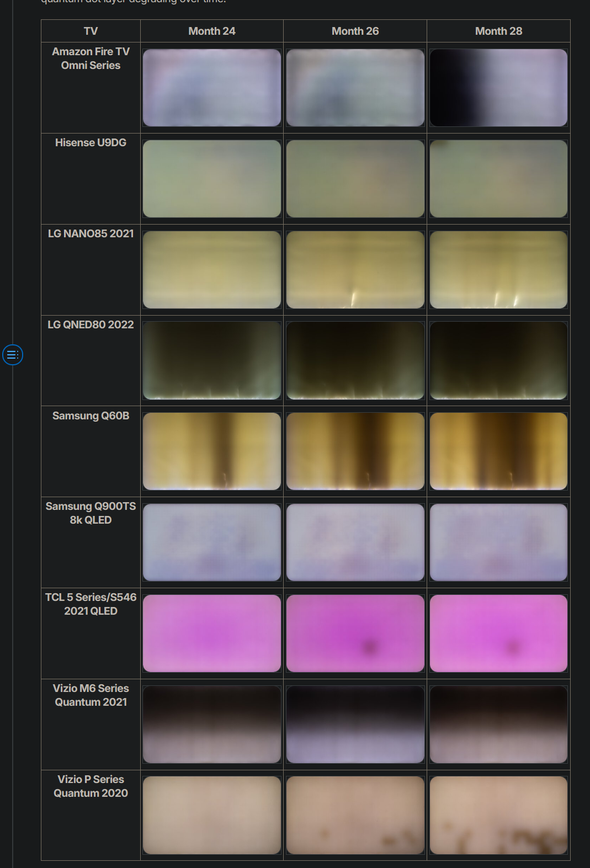590x868 pixels.
Task: Click the Month 26 column header
Action: pyautogui.click(x=355, y=31)
